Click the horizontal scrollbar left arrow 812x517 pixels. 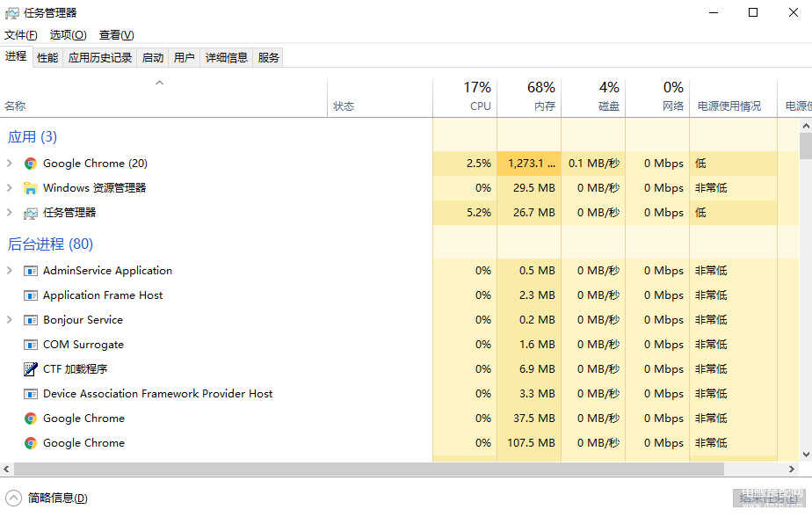pos(6,470)
